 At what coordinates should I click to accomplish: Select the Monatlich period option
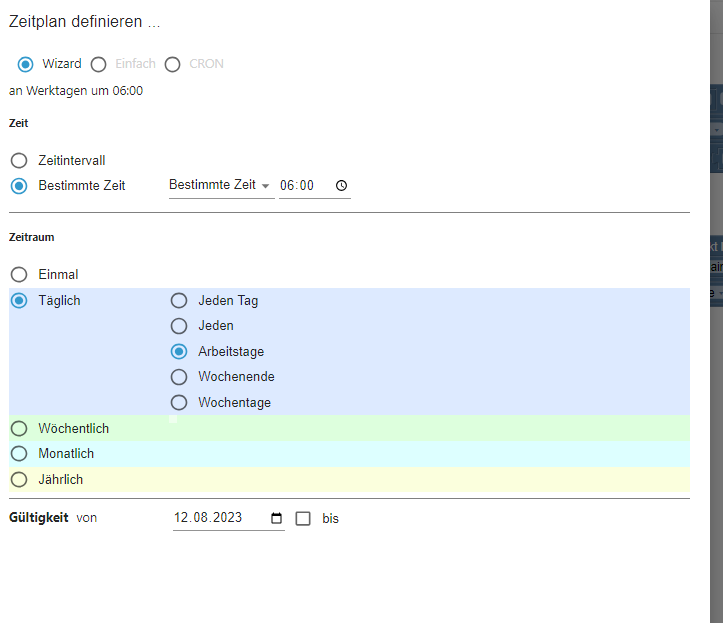coord(19,454)
